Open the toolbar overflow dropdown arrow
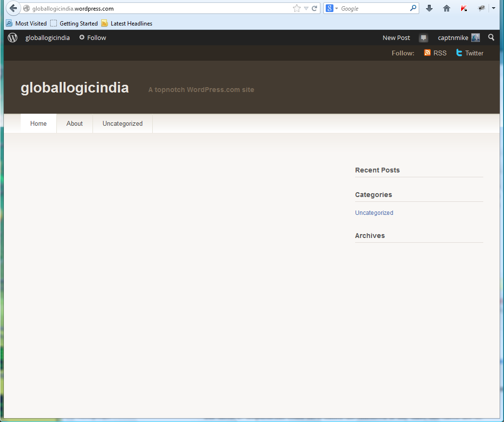Image resolution: width=504 pixels, height=422 pixels. tap(493, 8)
